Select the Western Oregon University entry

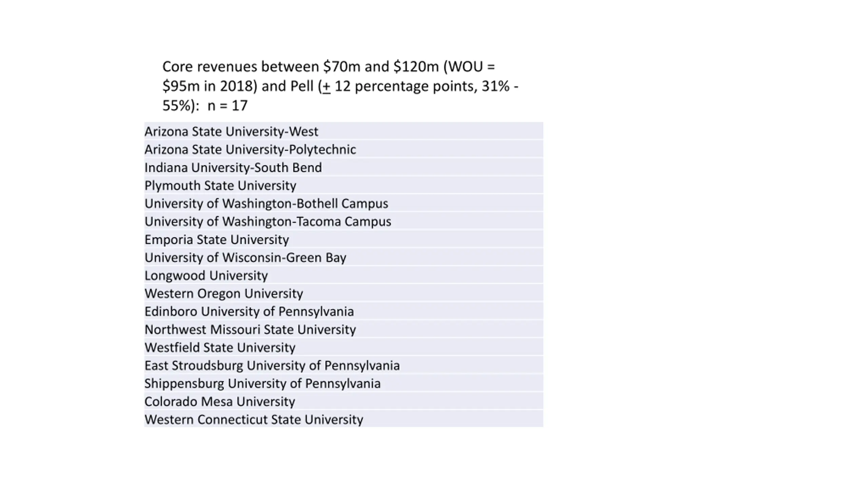224,293
